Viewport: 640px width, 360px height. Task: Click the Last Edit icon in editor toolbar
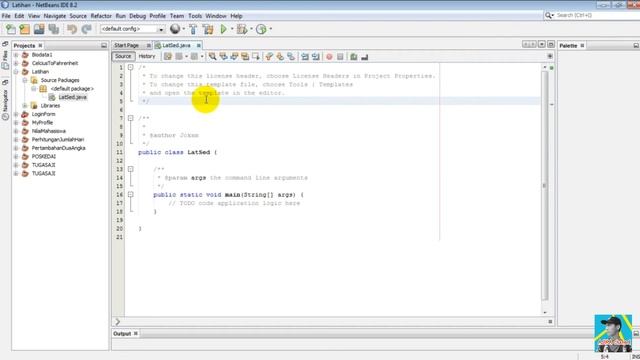[168, 57]
